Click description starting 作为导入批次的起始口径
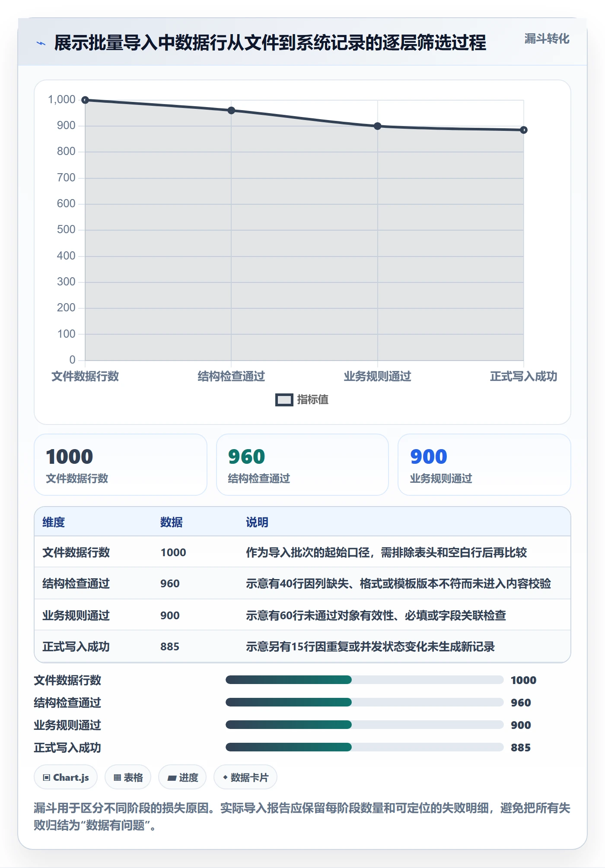The width and height of the screenshot is (605, 868). (x=386, y=552)
